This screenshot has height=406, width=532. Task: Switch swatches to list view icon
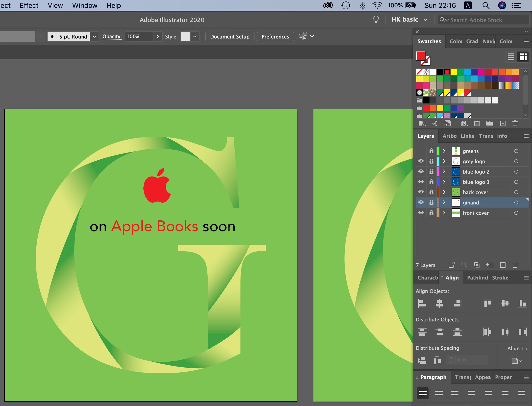(511, 57)
